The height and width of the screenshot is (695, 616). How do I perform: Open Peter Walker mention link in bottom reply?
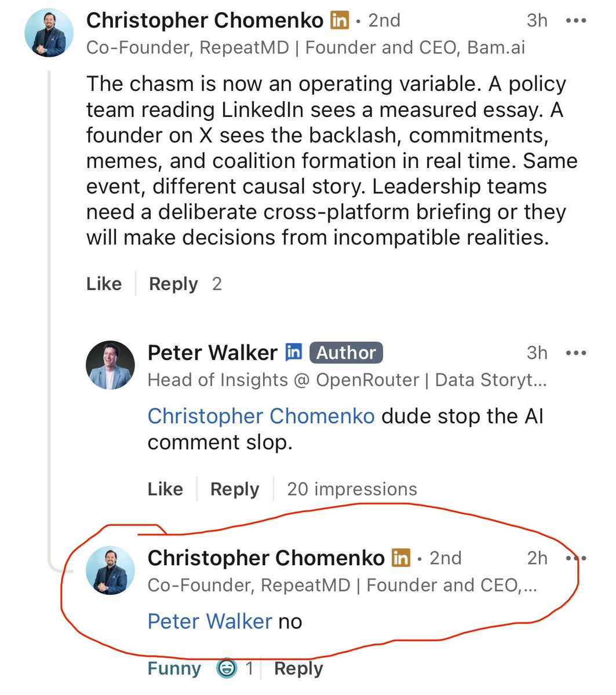(x=210, y=621)
